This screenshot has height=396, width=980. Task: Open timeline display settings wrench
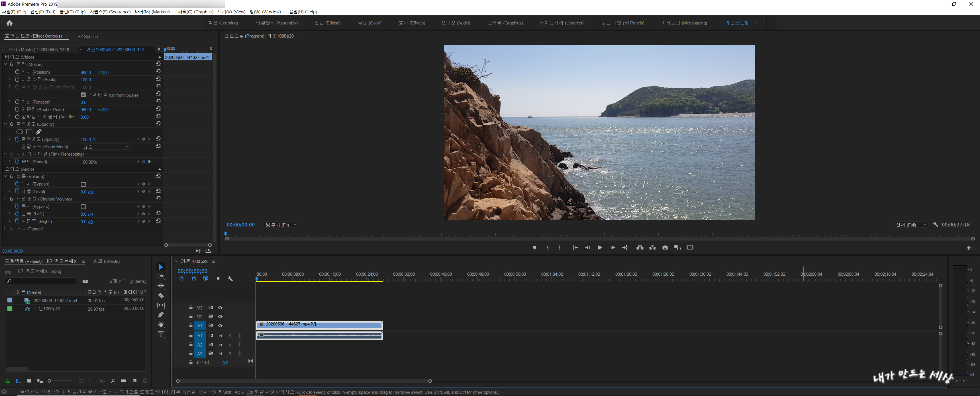point(230,279)
